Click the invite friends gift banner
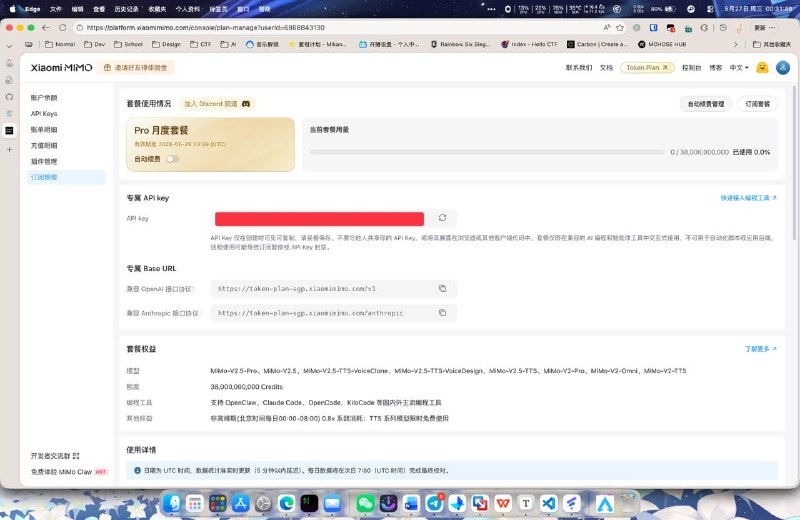The height and width of the screenshot is (520, 800). coord(136,67)
